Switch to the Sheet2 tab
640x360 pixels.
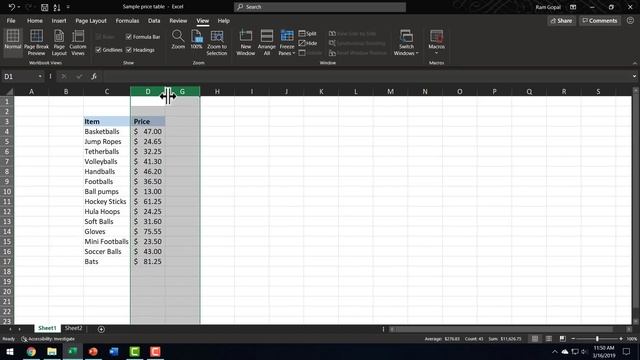click(x=73, y=328)
